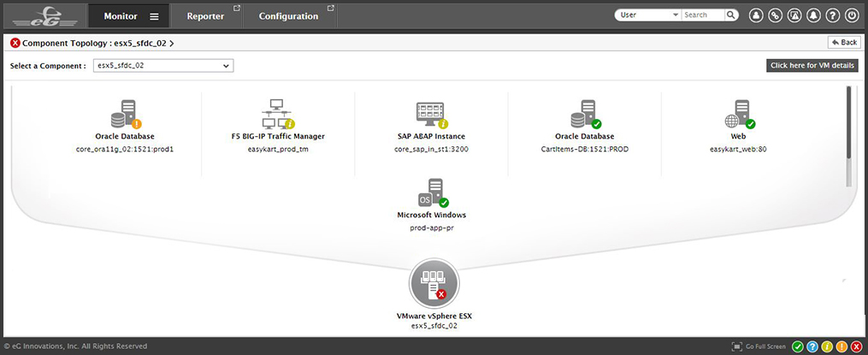Click the 'prod-app-pr' label
This screenshot has height=355, width=868.
(431, 228)
